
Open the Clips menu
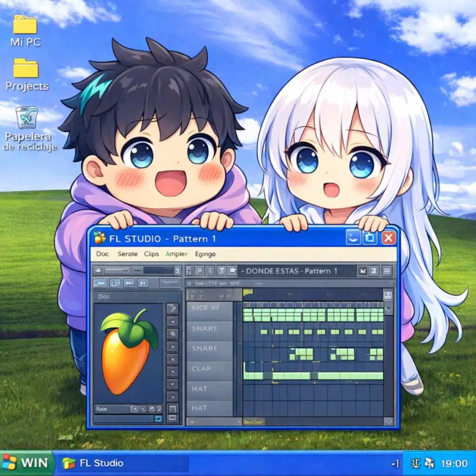151,254
